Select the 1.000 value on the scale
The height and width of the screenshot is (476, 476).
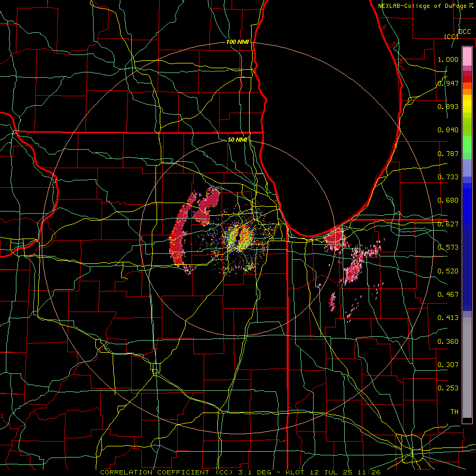point(448,59)
